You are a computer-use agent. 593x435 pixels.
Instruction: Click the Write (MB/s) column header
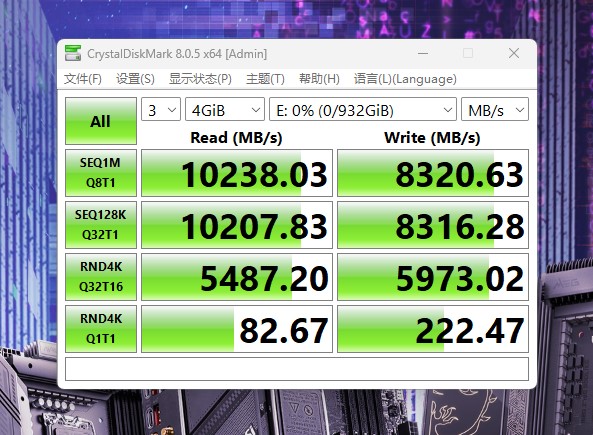point(432,137)
